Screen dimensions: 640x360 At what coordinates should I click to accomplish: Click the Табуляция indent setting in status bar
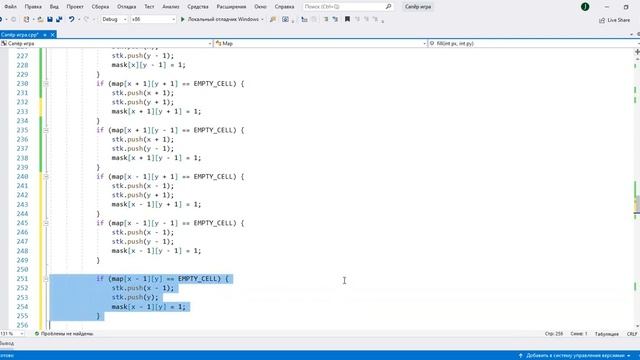pyautogui.click(x=607, y=334)
